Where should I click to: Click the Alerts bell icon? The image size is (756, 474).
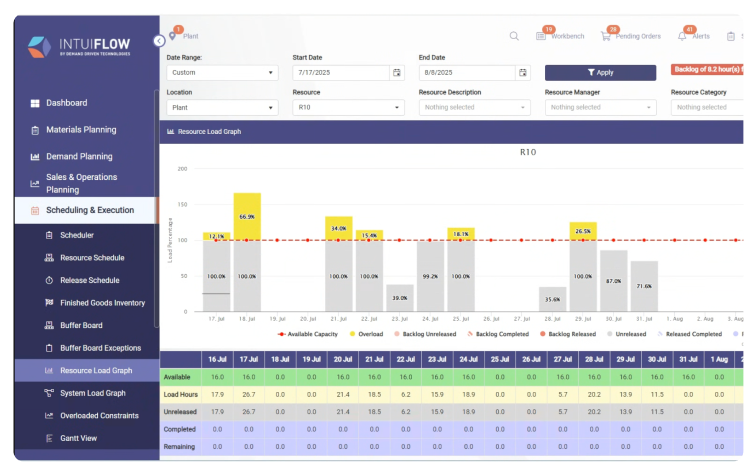pyautogui.click(x=682, y=36)
